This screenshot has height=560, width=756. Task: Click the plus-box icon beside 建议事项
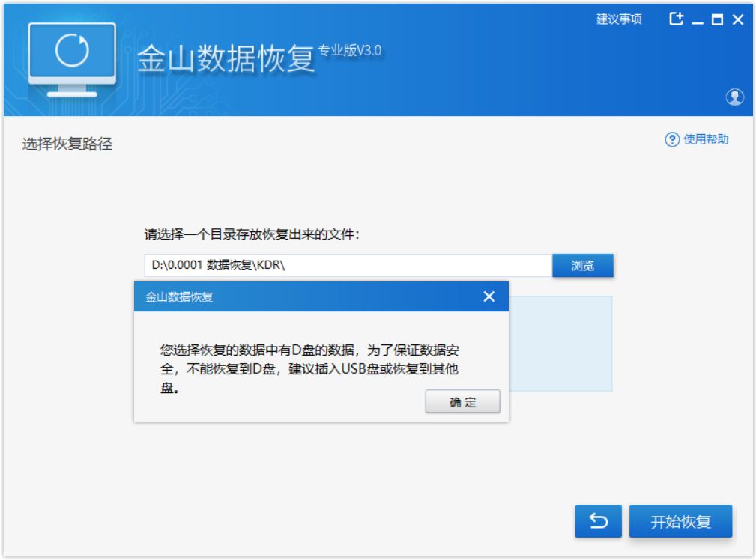coord(676,20)
